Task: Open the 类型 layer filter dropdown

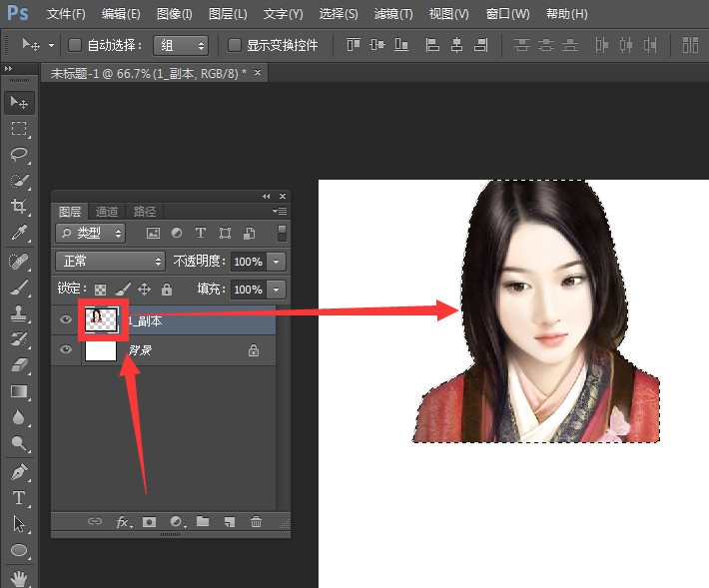Action: pyautogui.click(x=91, y=233)
